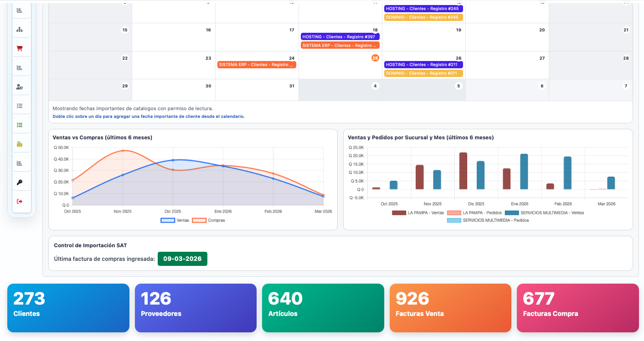Select the SISTEMA ERP event on day 24
The width and height of the screenshot is (644, 341).
click(257, 64)
